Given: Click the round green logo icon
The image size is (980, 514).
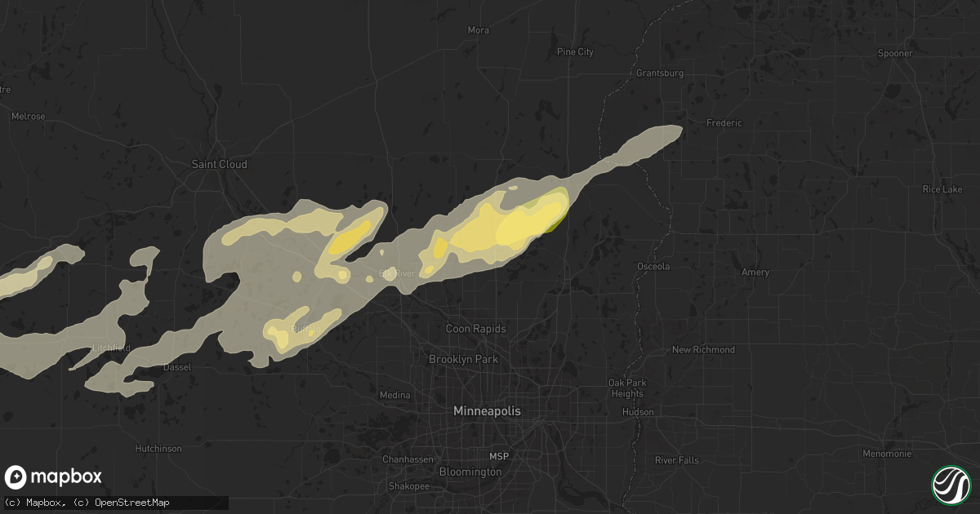Looking at the screenshot, I should click(951, 485).
